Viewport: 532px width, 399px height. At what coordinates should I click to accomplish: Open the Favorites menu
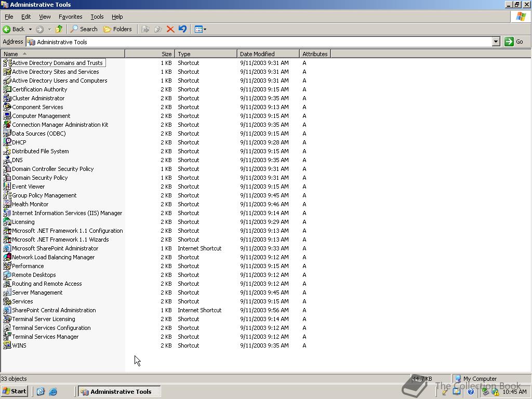coord(70,17)
